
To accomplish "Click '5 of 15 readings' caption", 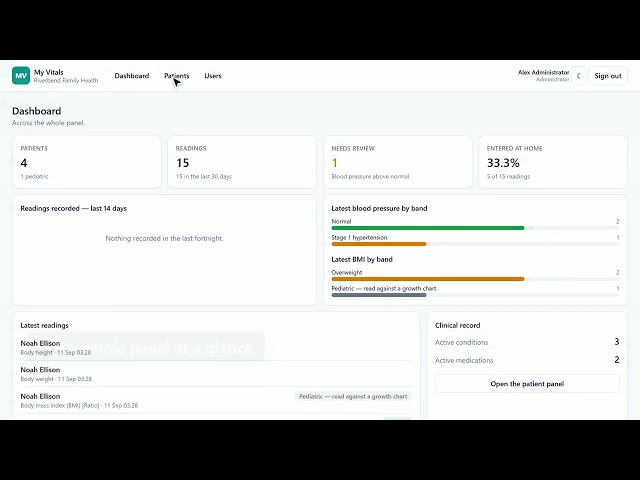I will click(508, 176).
